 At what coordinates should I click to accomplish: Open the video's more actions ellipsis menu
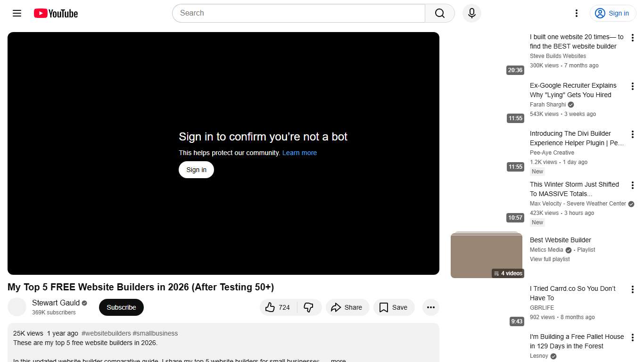pos(430,307)
